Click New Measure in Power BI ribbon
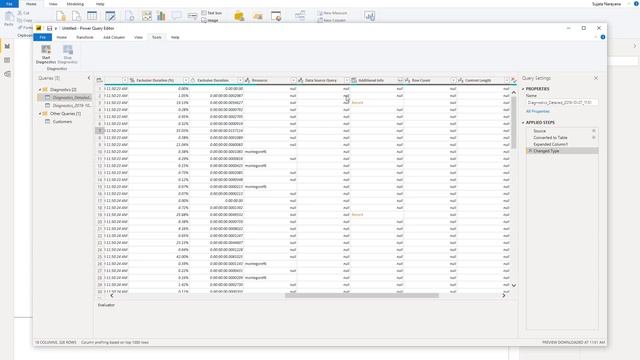This screenshot has width=640, height=360. coord(332,13)
